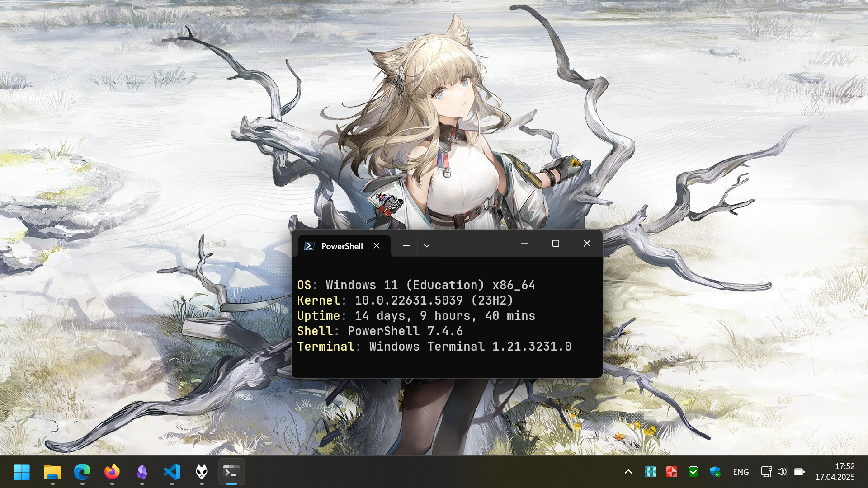
Task: Click the yellow 'Uptime' label
Action: coord(319,316)
